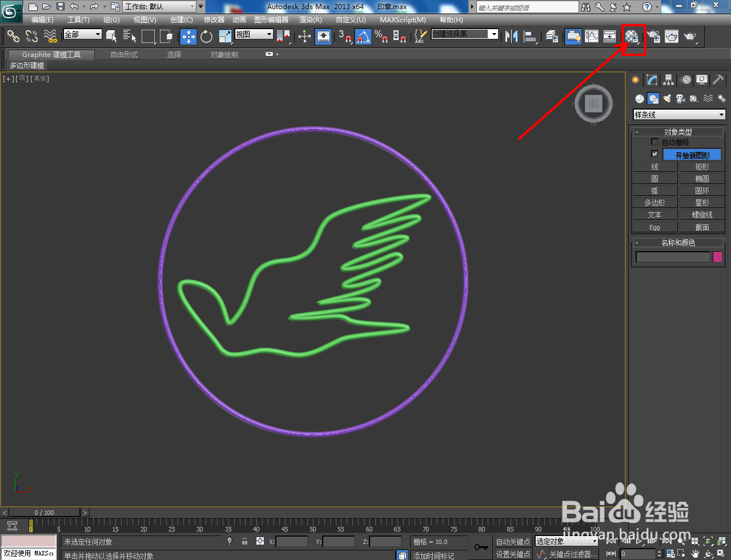
Task: Open the Utilities panel with the hammer icon
Action: click(x=717, y=80)
